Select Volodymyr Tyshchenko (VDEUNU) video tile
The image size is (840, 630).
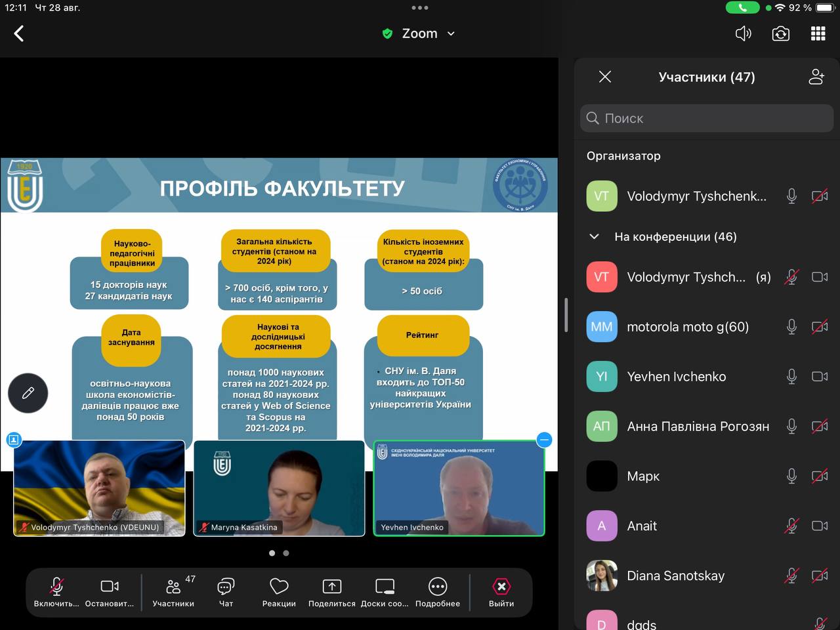point(99,488)
